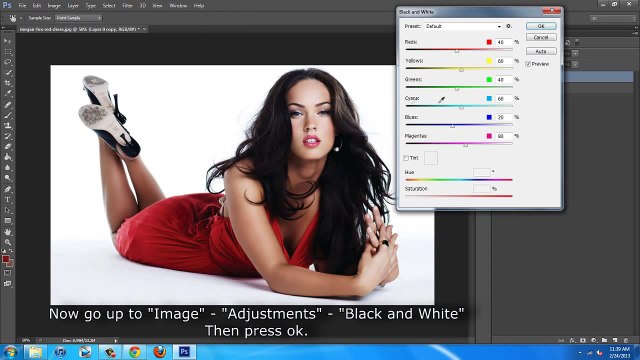Select the document tab
The image size is (640, 360).
(82, 29)
